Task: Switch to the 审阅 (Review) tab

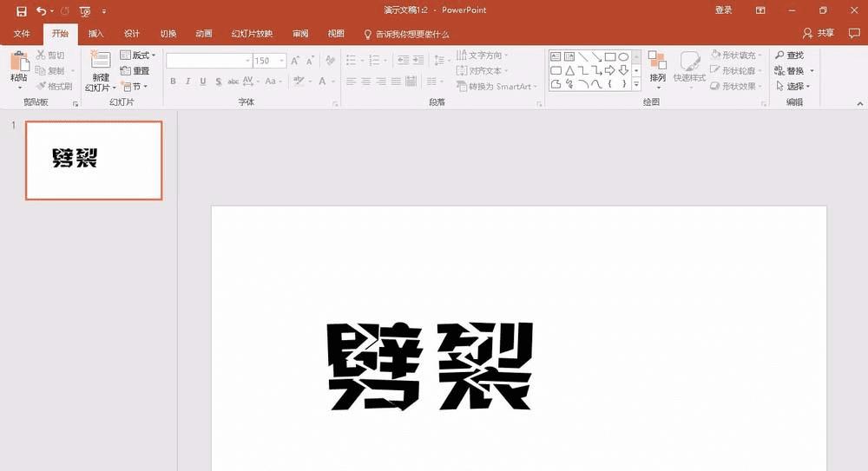Action: point(300,34)
